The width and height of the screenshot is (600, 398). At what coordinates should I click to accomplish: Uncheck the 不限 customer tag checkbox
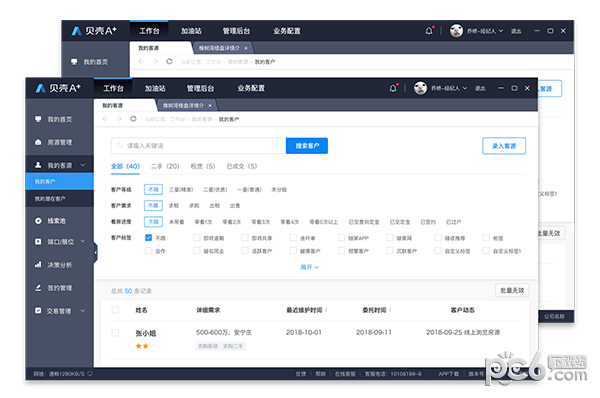tap(148, 238)
